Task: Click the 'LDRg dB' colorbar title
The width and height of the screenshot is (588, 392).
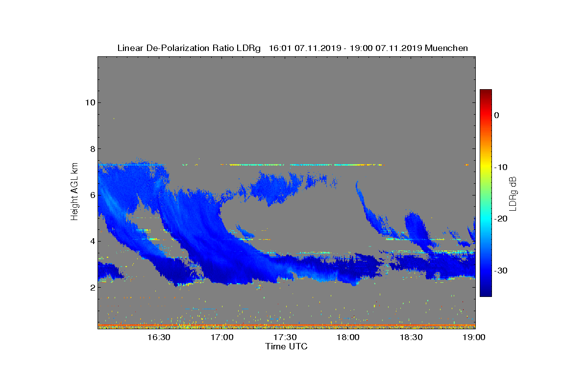Action: [x=513, y=194]
